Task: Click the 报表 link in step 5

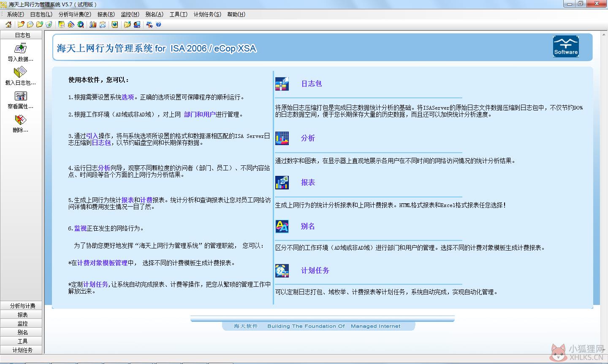Action: point(128,200)
